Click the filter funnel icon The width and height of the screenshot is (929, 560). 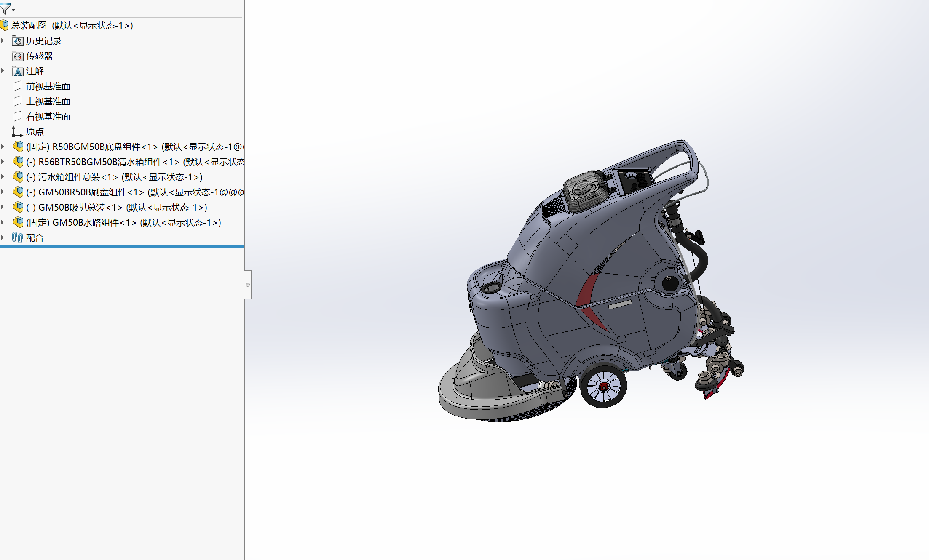(5, 8)
